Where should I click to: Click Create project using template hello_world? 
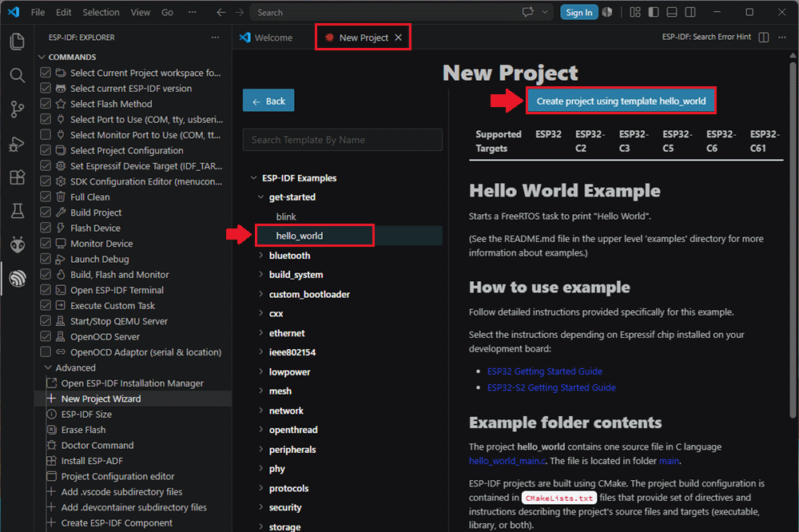(621, 101)
